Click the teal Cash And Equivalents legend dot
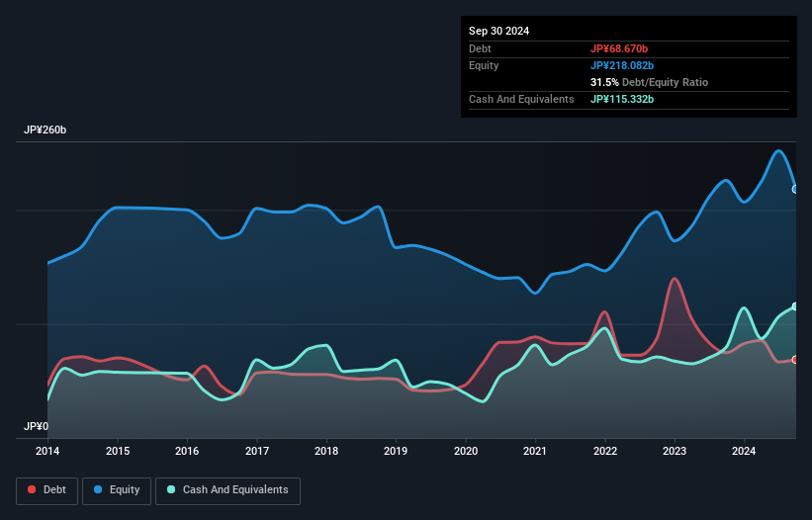 coord(171,489)
